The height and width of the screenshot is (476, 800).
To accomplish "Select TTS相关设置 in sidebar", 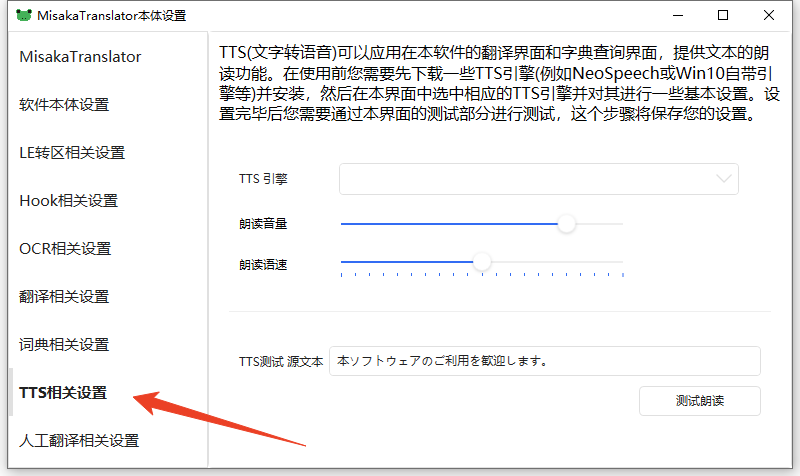I will (63, 392).
